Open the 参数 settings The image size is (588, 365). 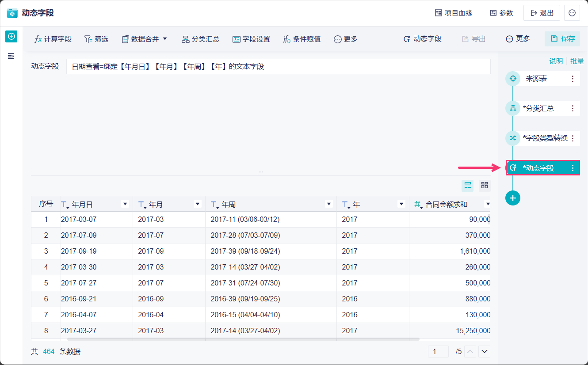(501, 13)
